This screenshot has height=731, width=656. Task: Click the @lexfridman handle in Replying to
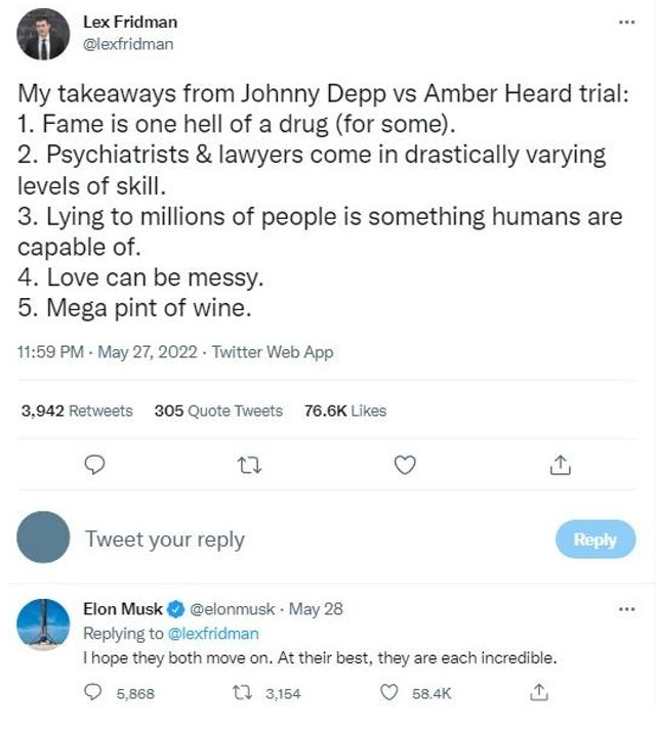[213, 633]
